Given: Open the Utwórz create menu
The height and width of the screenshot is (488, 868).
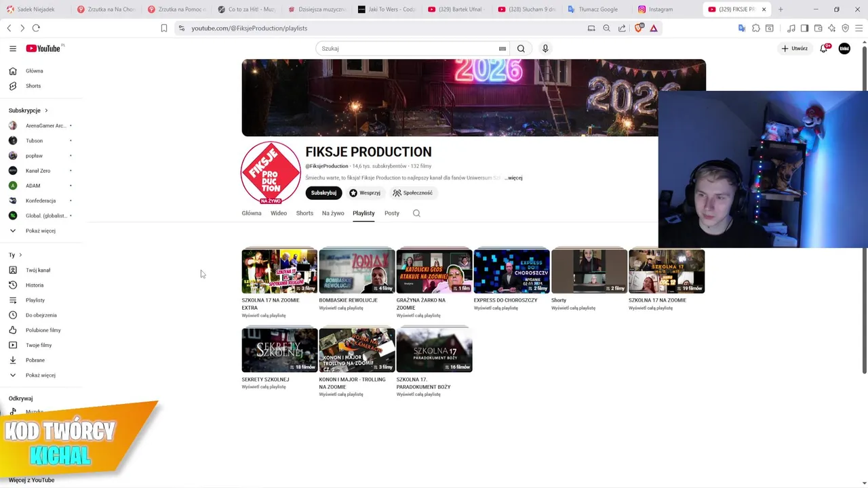Looking at the screenshot, I should pos(794,48).
